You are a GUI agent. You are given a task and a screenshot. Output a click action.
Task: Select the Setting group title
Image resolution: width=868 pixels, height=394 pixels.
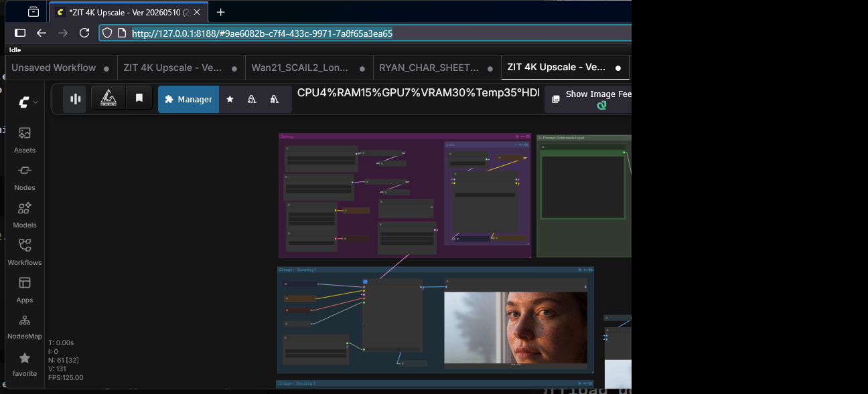[x=287, y=136]
